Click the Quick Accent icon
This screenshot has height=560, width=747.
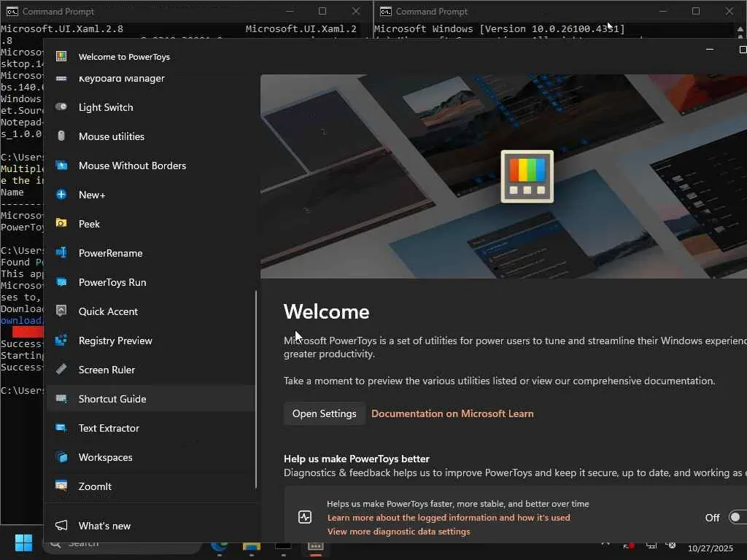(x=61, y=311)
